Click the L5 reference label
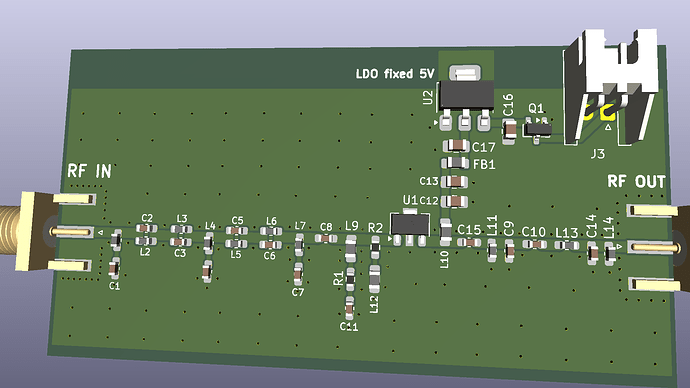This screenshot has height=388, width=690. (235, 255)
